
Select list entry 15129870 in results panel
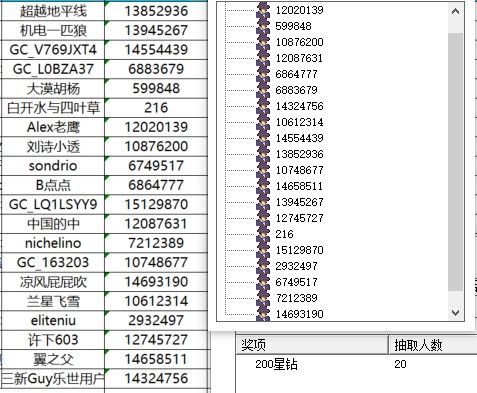(x=299, y=250)
